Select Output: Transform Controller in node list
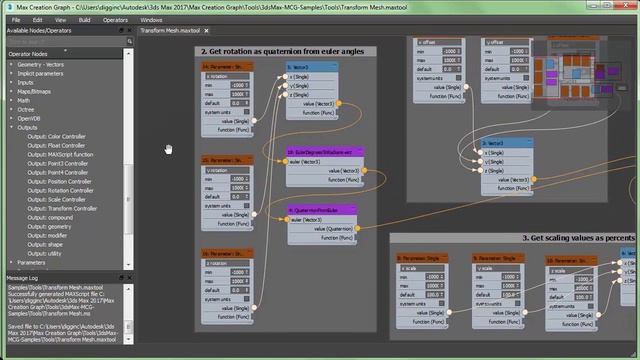The width and height of the screenshot is (640, 360). [62, 208]
